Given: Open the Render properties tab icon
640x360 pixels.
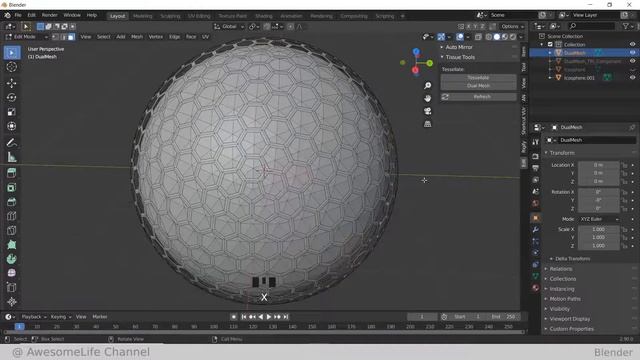Looking at the screenshot, I should [x=536, y=156].
